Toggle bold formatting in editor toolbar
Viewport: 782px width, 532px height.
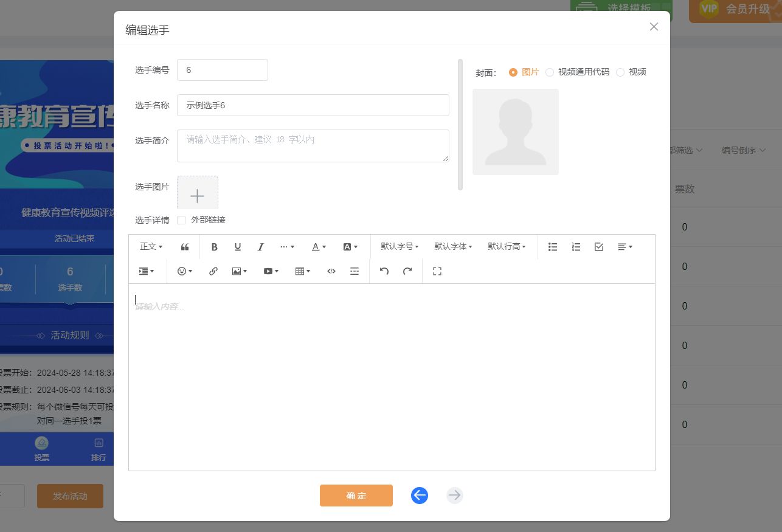click(x=214, y=247)
